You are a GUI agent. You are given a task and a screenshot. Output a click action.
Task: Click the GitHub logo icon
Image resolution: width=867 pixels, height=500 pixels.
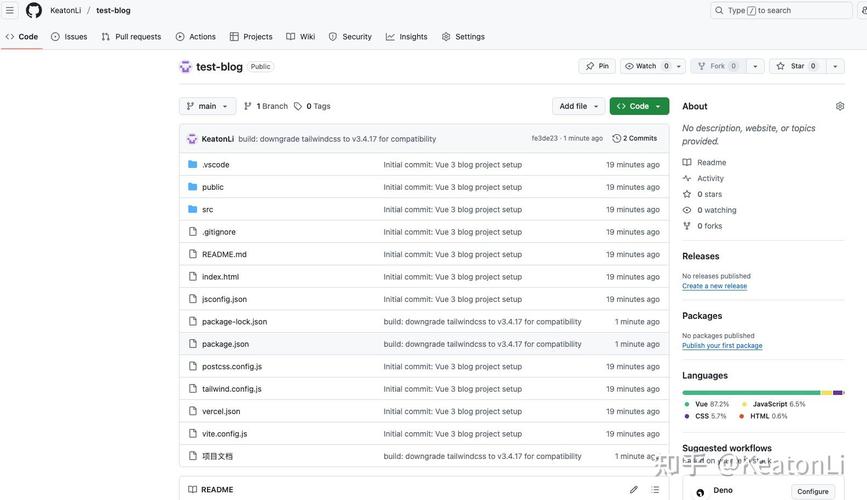pyautogui.click(x=34, y=10)
